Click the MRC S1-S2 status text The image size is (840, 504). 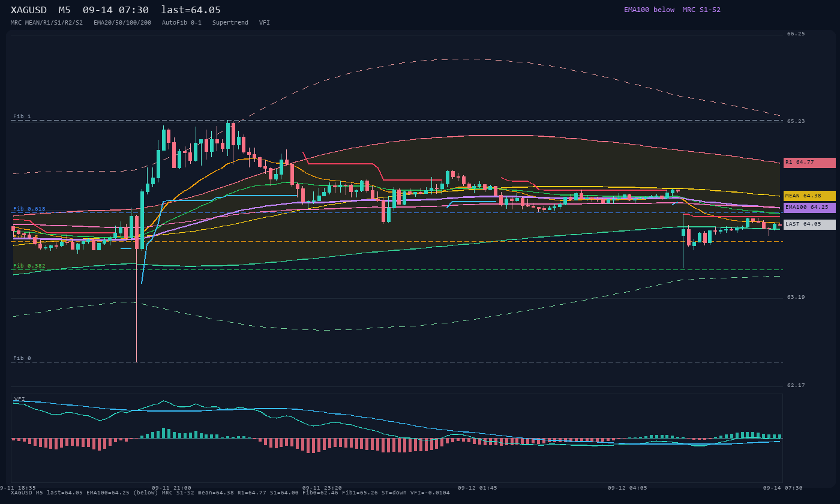701,10
